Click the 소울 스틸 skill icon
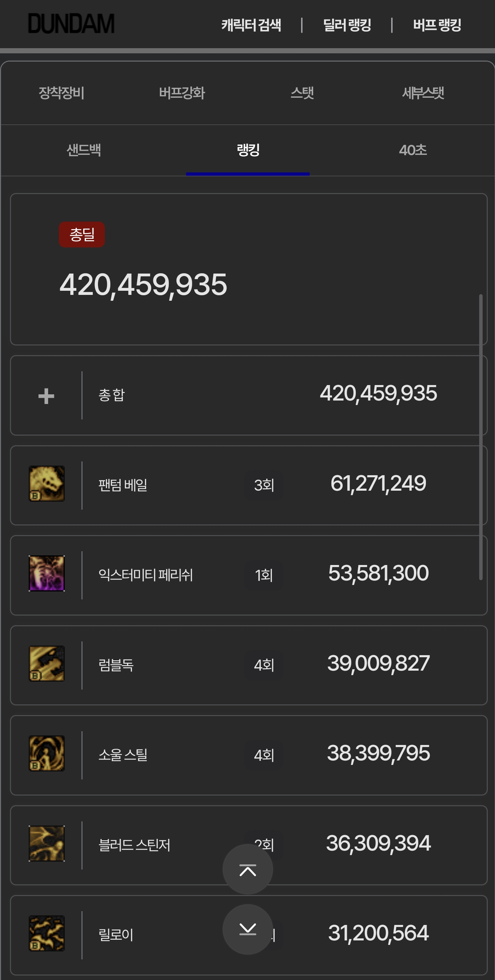This screenshot has width=495, height=980. [x=47, y=753]
